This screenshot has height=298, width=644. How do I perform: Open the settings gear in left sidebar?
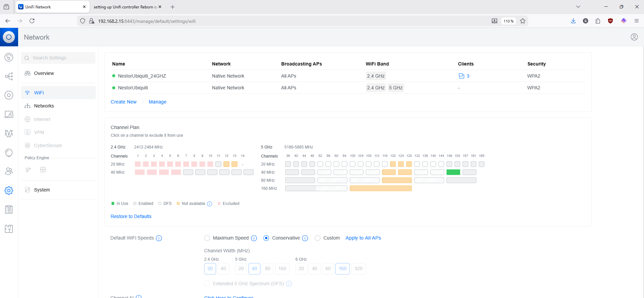pos(9,190)
